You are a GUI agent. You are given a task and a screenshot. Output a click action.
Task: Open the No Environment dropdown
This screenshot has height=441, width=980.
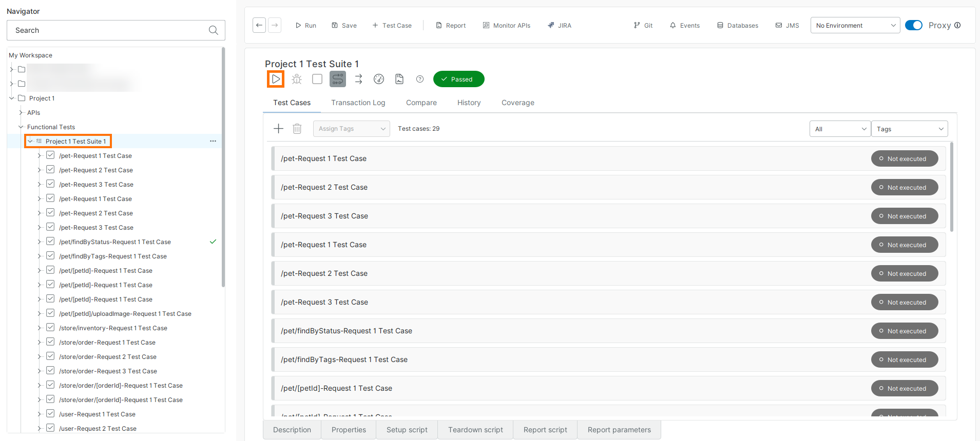point(855,25)
